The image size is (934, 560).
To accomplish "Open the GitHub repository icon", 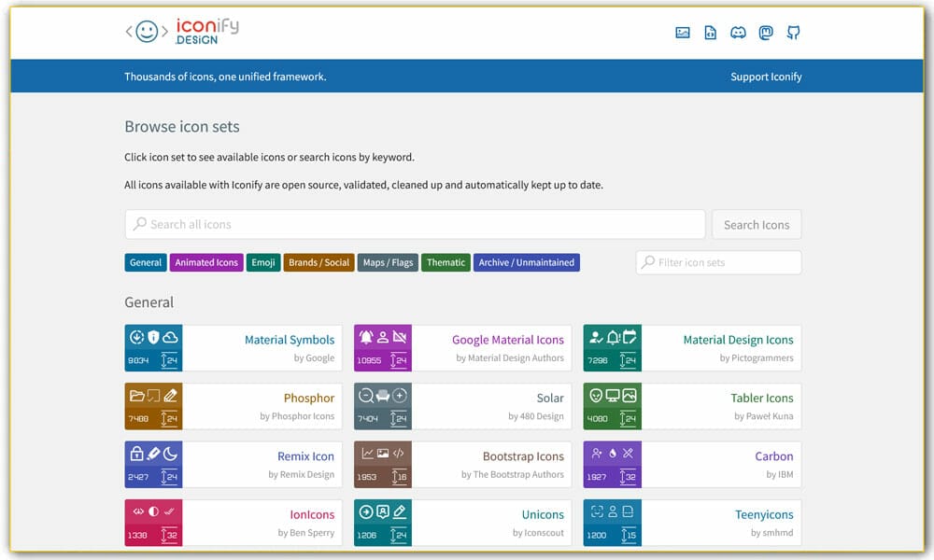I will [794, 33].
